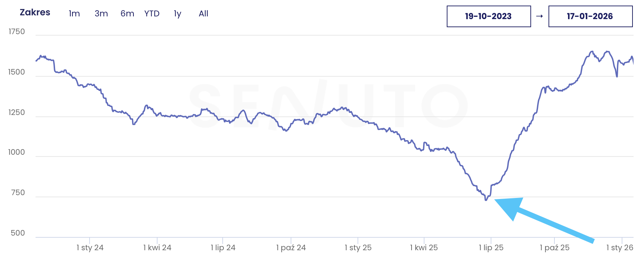644x260 pixels.
Task: Switch chart range to 3m
Action: (x=101, y=14)
